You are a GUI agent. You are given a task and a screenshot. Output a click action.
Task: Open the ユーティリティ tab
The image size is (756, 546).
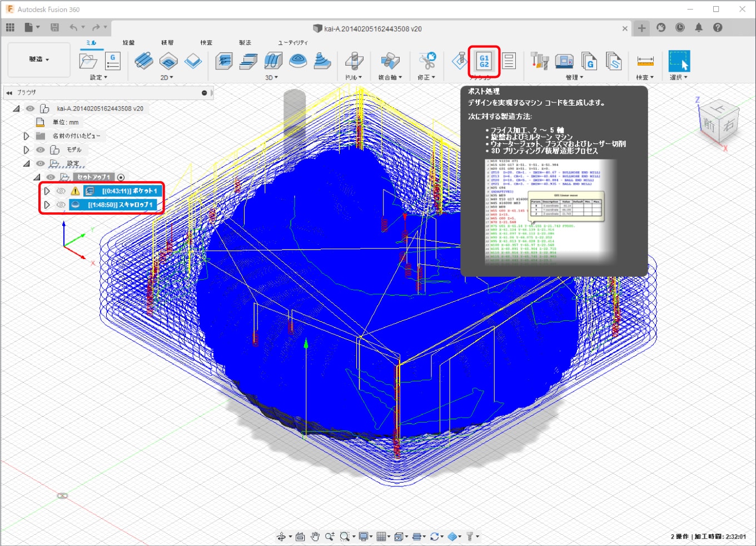[293, 43]
